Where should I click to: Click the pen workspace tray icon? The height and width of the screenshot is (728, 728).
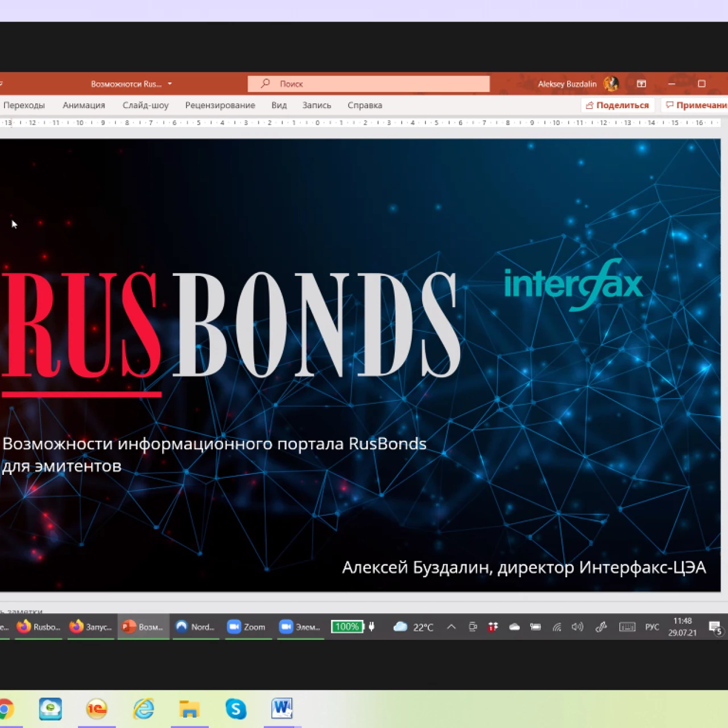click(x=601, y=627)
